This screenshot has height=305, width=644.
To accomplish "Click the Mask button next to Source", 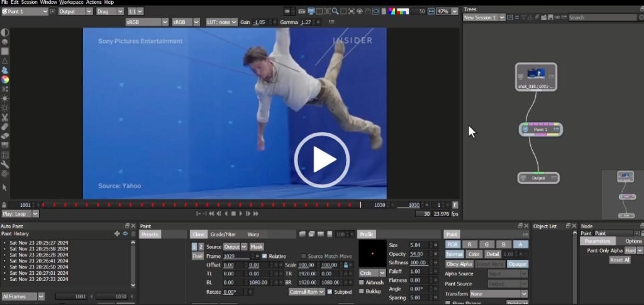I will pos(257,247).
